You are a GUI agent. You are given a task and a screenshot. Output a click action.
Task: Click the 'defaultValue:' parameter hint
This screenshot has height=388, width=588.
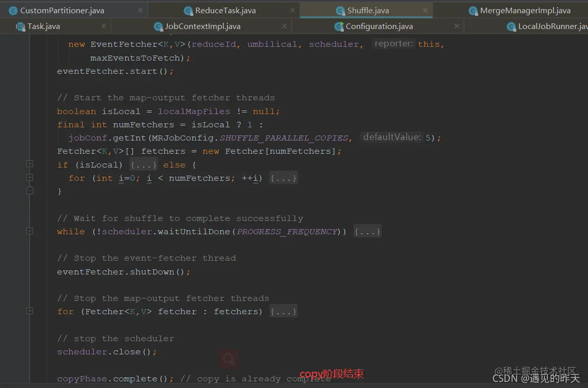coord(392,137)
